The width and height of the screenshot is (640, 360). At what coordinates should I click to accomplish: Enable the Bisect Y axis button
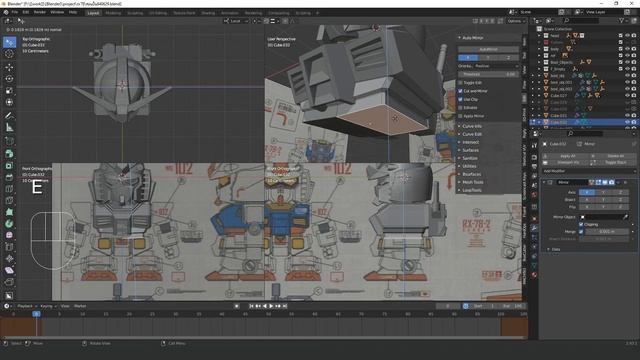[603, 200]
